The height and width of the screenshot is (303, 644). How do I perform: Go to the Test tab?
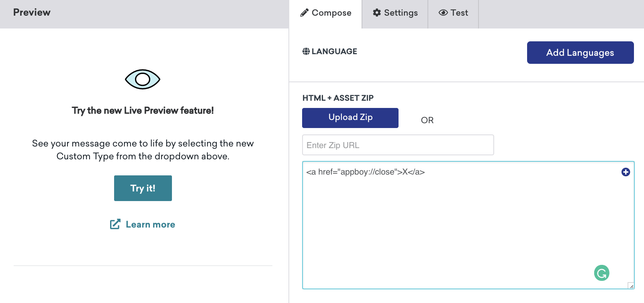click(x=454, y=13)
